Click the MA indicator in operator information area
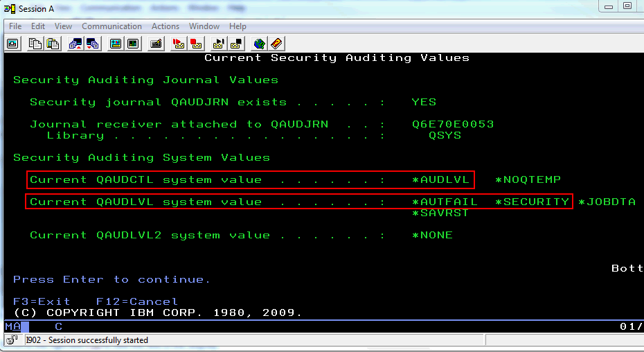 [x=12, y=326]
